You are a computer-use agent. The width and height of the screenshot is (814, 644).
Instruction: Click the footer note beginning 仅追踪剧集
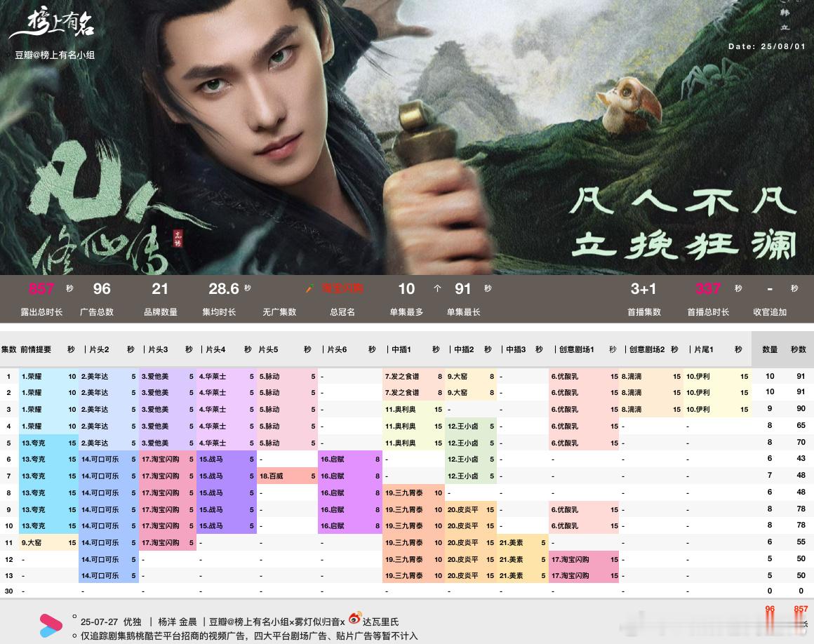tap(248, 636)
